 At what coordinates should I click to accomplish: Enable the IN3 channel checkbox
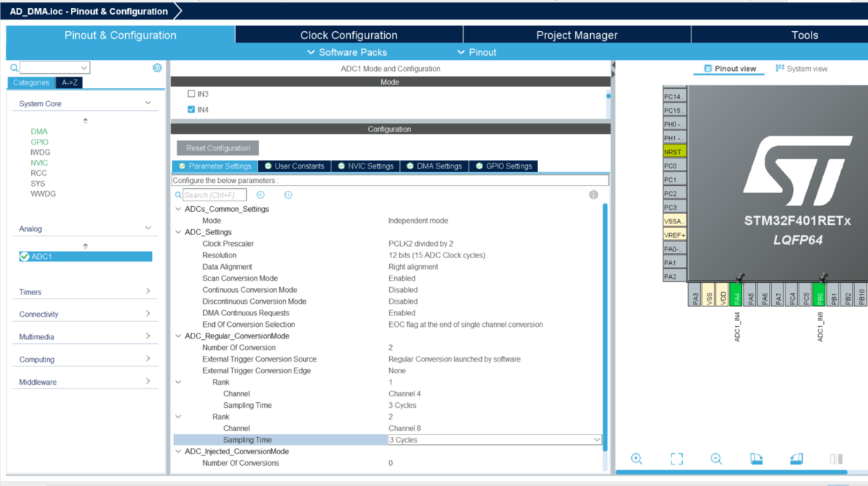click(x=191, y=94)
